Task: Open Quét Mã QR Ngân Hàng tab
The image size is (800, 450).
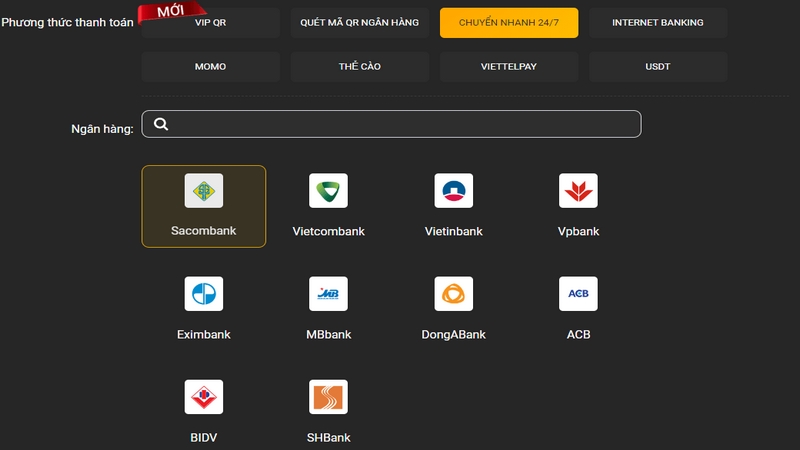Action: click(360, 22)
